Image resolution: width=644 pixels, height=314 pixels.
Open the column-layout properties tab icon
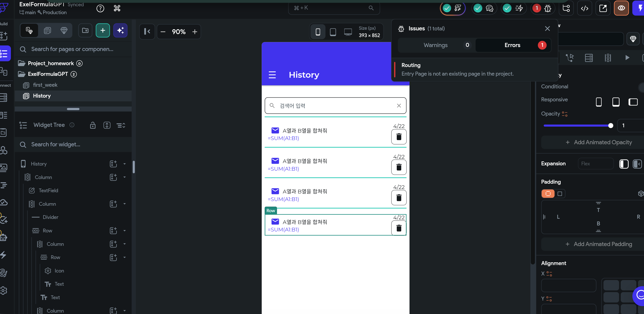608,58
